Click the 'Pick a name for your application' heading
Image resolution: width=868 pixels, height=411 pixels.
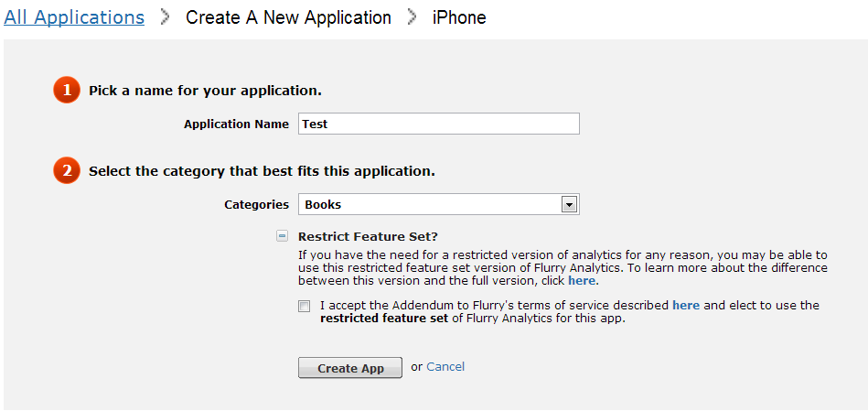[205, 91]
